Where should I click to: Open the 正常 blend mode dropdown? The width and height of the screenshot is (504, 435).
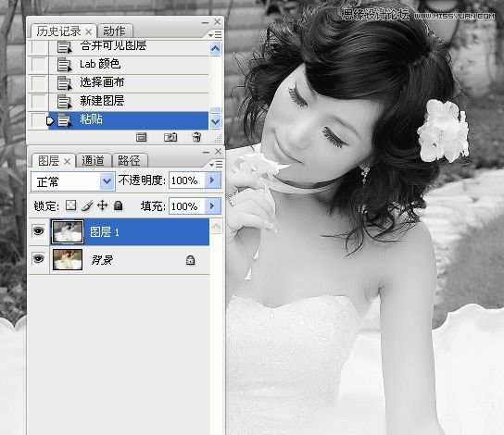pos(73,181)
